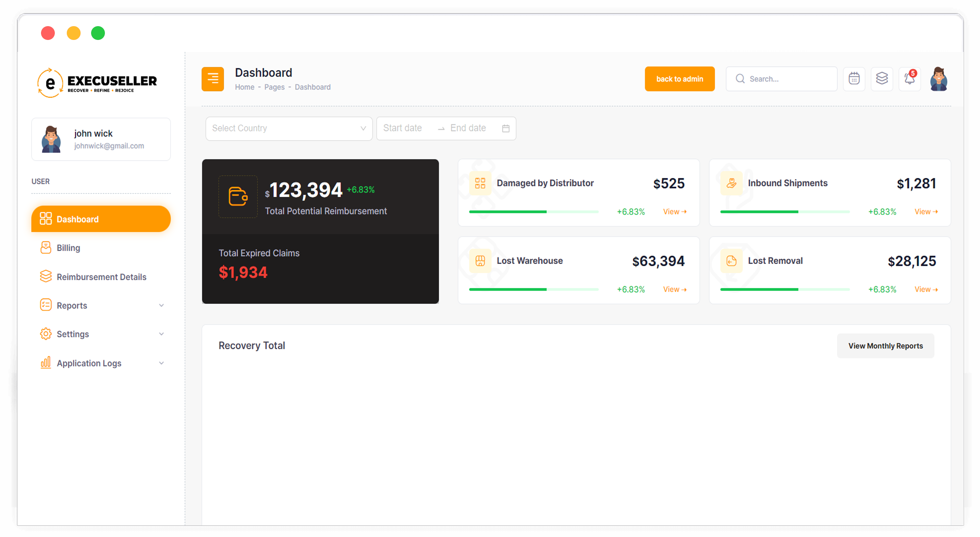Click View link on Lost Removal
Image resolution: width=980 pixels, height=537 pixels.
tap(926, 290)
